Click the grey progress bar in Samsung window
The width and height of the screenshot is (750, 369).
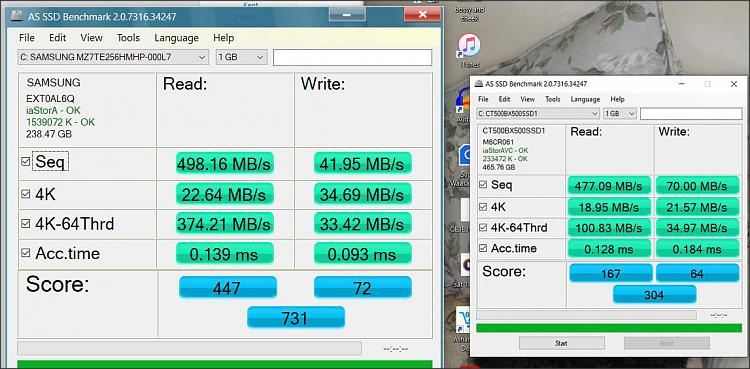click(189, 348)
